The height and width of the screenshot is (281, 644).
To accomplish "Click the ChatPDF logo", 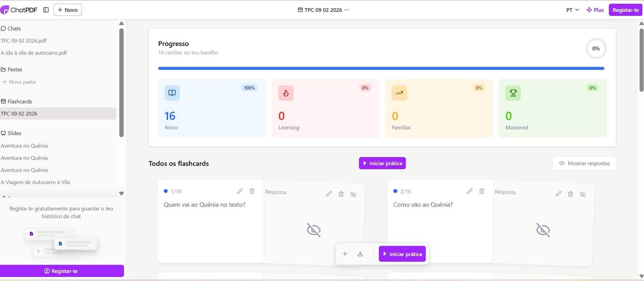I will [x=19, y=10].
